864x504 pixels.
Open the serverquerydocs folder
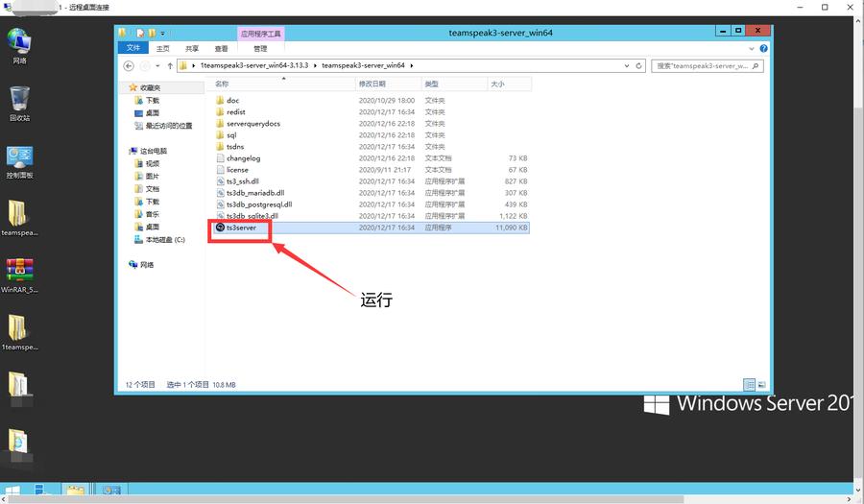click(252, 124)
